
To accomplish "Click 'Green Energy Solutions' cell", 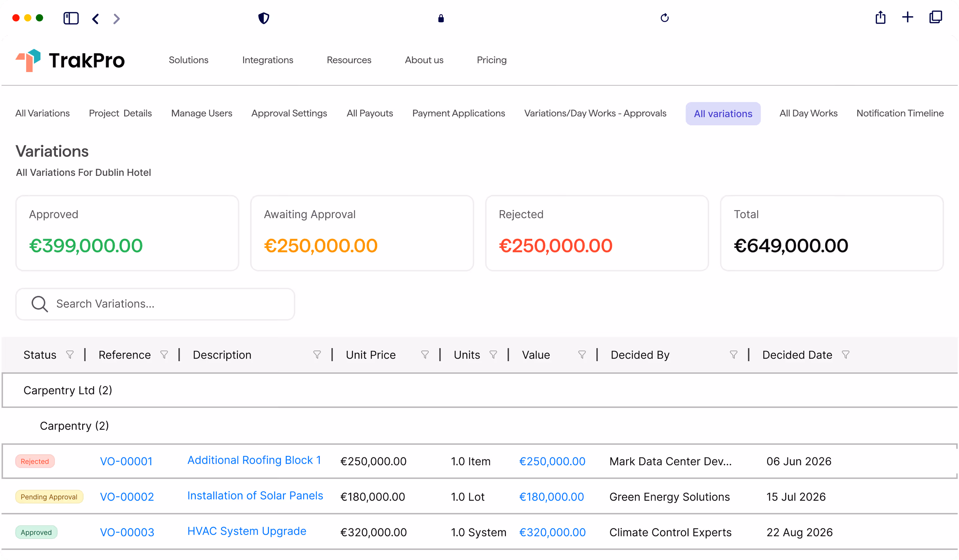I will 669,497.
